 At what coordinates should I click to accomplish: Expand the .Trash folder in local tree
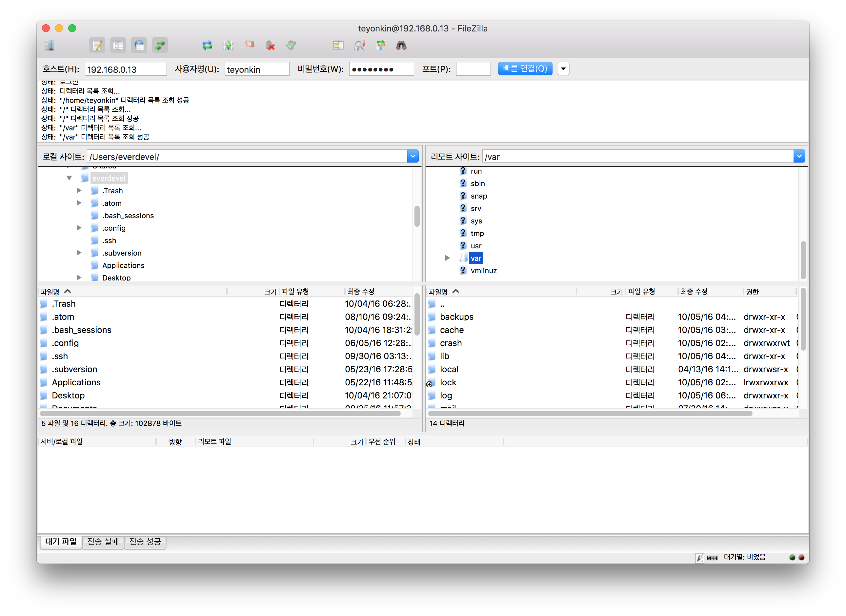coord(79,191)
